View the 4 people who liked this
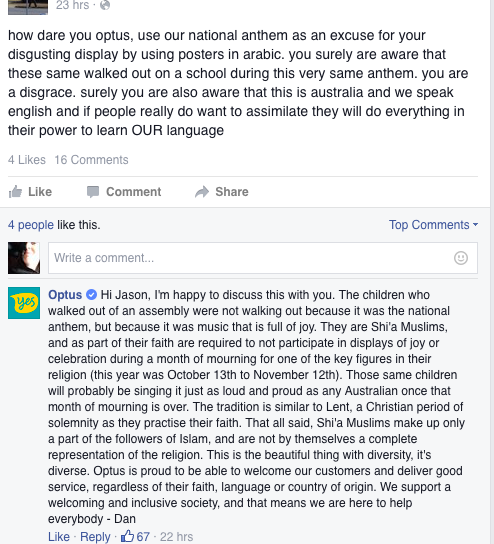Image resolution: width=494 pixels, height=544 pixels. pos(31,225)
